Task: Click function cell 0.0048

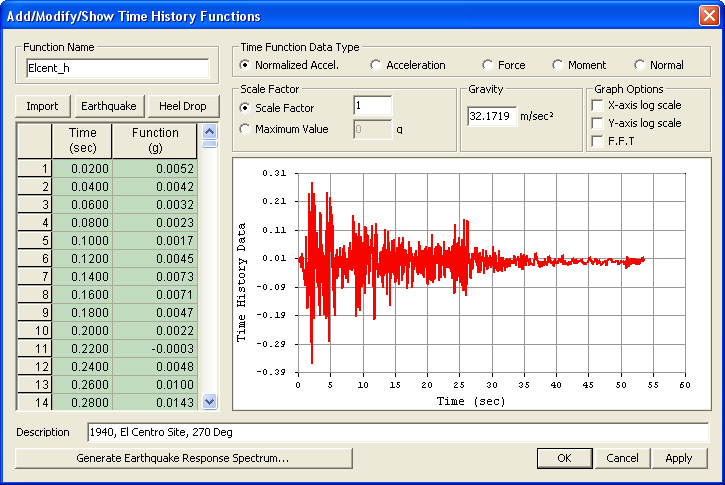Action: [155, 367]
